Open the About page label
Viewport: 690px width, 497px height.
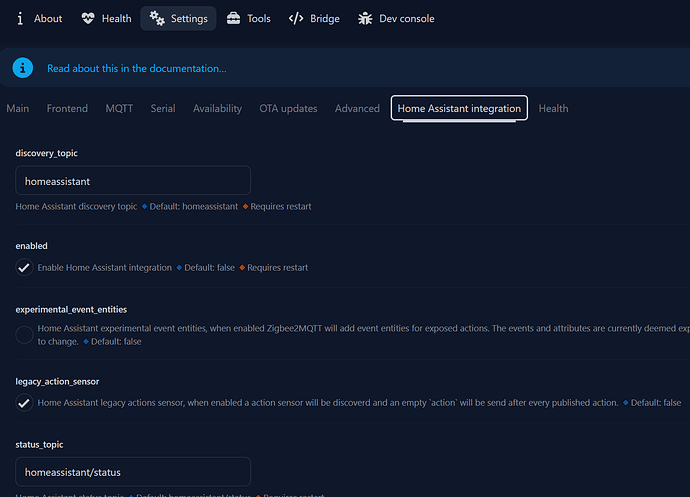click(48, 18)
